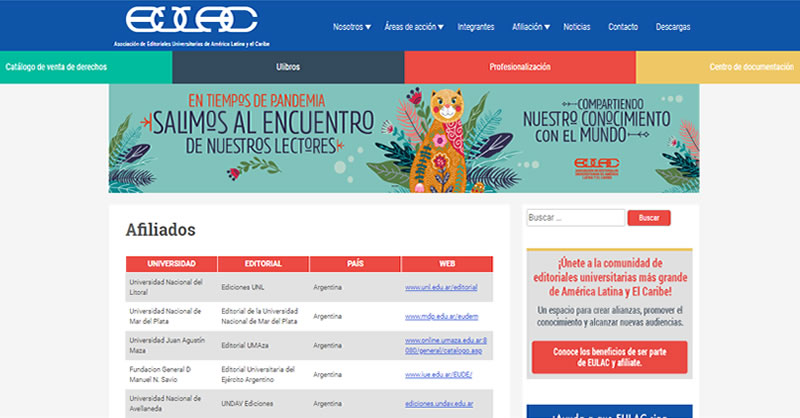Click the PAÍS column header
The image size is (800, 418).
coord(355,264)
